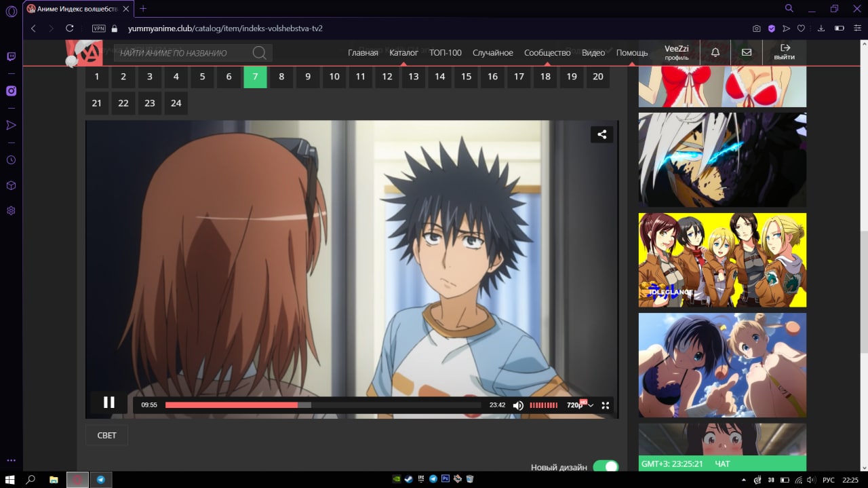This screenshot has height=488, width=868.
Task: Reload the current page
Action: click(69, 29)
